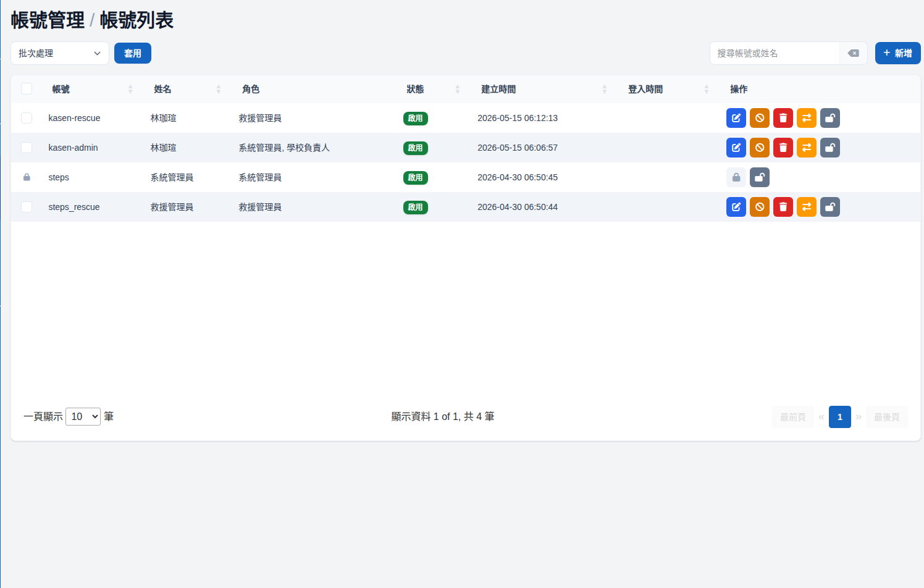The height and width of the screenshot is (588, 924).
Task: Click gray unlock icon for kasen-rescue
Action: coord(830,118)
